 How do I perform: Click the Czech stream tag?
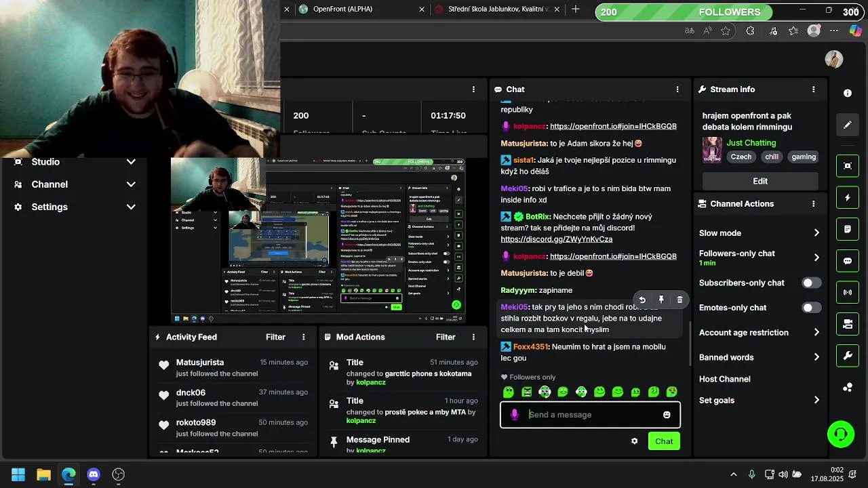741,157
